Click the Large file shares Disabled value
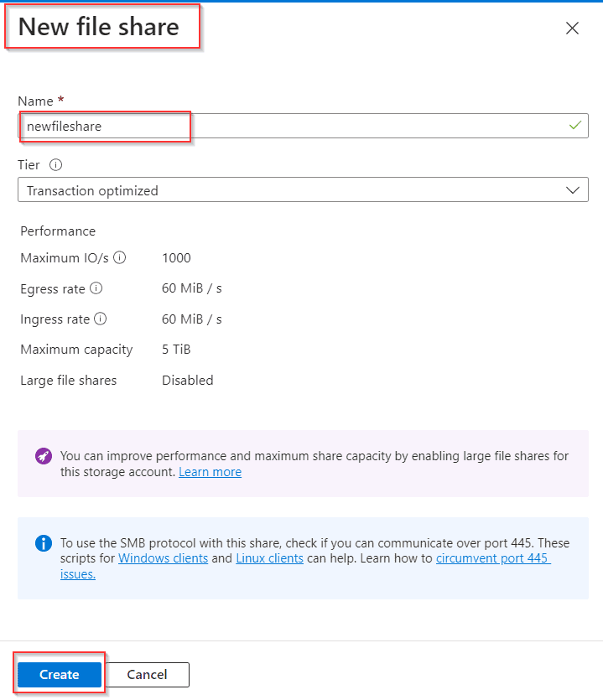 (x=187, y=381)
